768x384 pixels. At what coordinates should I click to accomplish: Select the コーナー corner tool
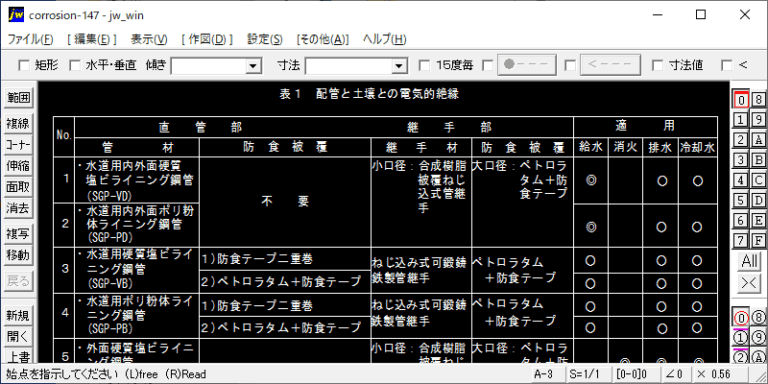(18, 145)
